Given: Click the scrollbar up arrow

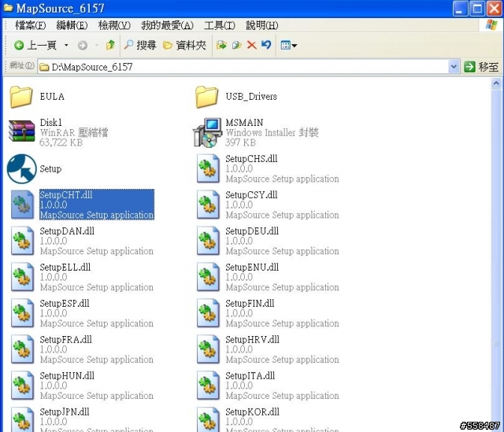Looking at the screenshot, I should point(496,83).
